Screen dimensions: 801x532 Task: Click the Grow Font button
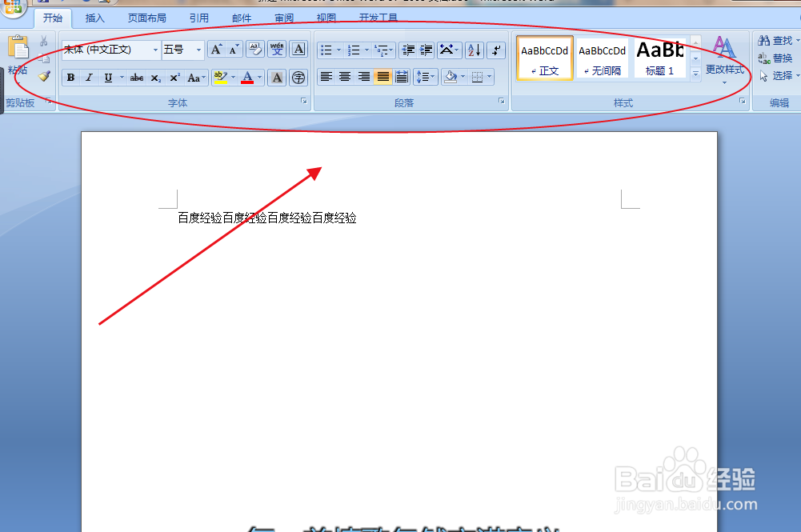click(216, 50)
